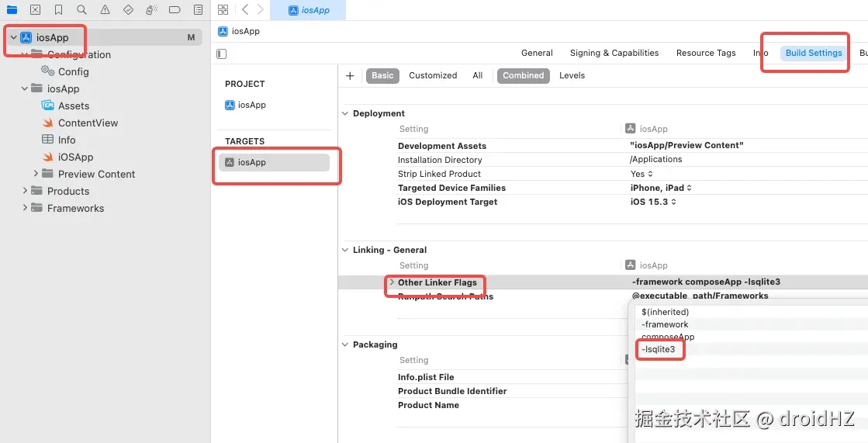Show the Issue navigator warning icon
The height and width of the screenshot is (443, 868).
coord(105,10)
